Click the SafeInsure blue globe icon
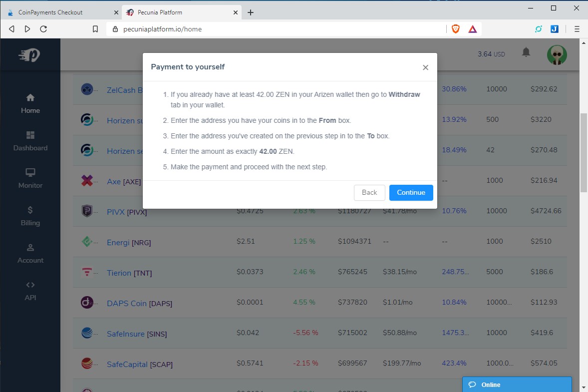Screen dimensions: 588x392 coord(87,333)
